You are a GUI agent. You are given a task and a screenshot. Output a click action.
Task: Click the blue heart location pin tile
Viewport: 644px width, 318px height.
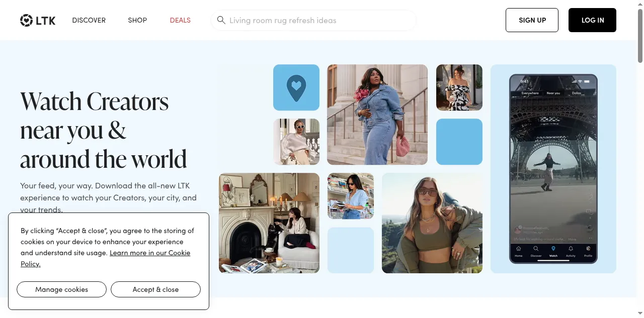tap(296, 87)
